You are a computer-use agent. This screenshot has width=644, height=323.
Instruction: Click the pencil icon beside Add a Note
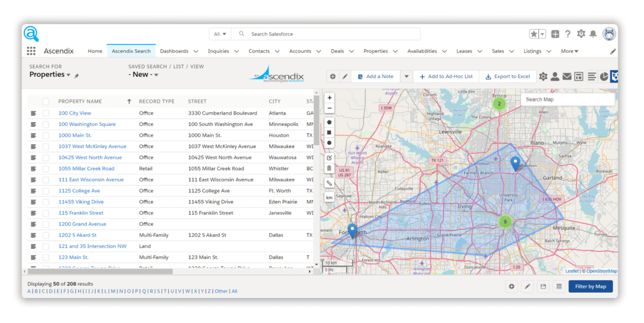pos(345,76)
